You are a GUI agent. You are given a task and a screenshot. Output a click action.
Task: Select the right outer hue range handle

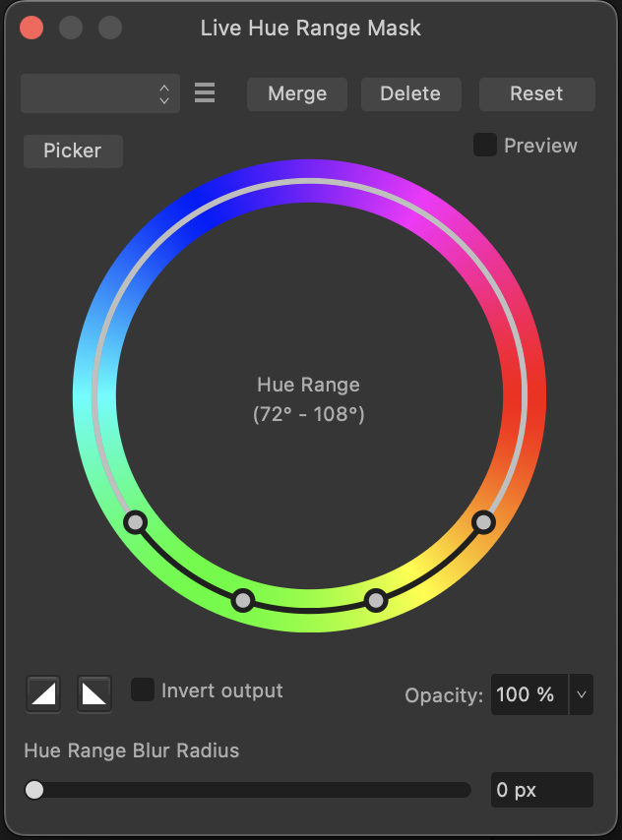click(x=483, y=522)
